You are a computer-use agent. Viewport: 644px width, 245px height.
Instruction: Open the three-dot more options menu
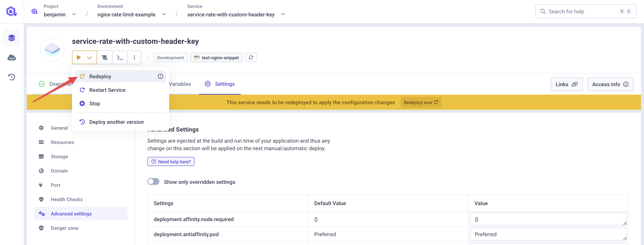pyautogui.click(x=135, y=57)
